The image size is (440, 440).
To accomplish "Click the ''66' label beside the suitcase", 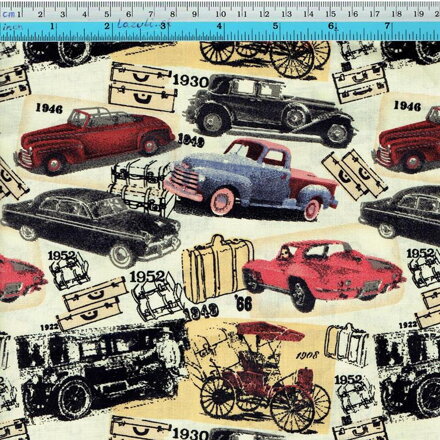I will pos(243,303).
